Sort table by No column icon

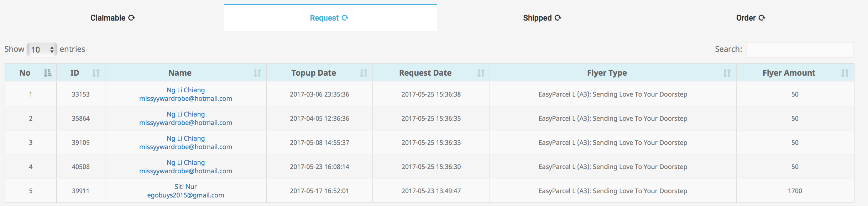(x=48, y=73)
